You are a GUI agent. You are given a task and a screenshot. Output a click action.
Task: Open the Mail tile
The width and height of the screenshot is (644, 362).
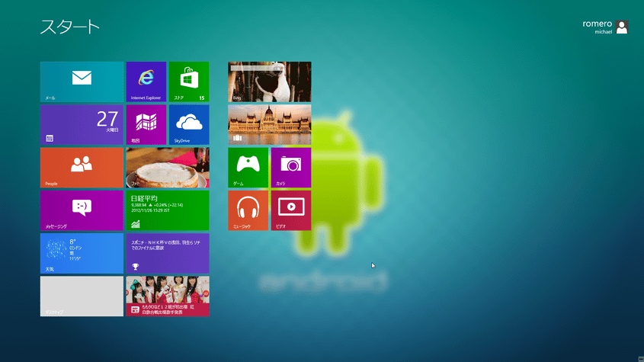pyautogui.click(x=82, y=82)
